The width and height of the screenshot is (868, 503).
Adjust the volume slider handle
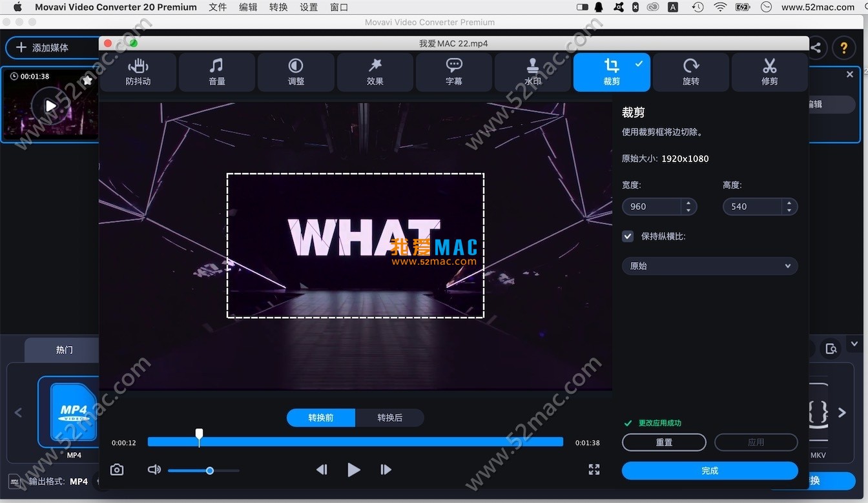point(210,471)
